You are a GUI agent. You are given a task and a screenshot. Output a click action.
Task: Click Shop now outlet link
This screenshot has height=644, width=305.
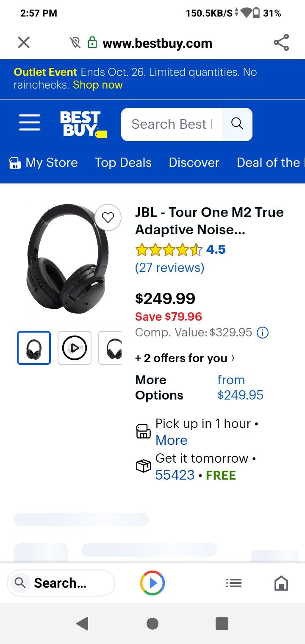pos(97,85)
